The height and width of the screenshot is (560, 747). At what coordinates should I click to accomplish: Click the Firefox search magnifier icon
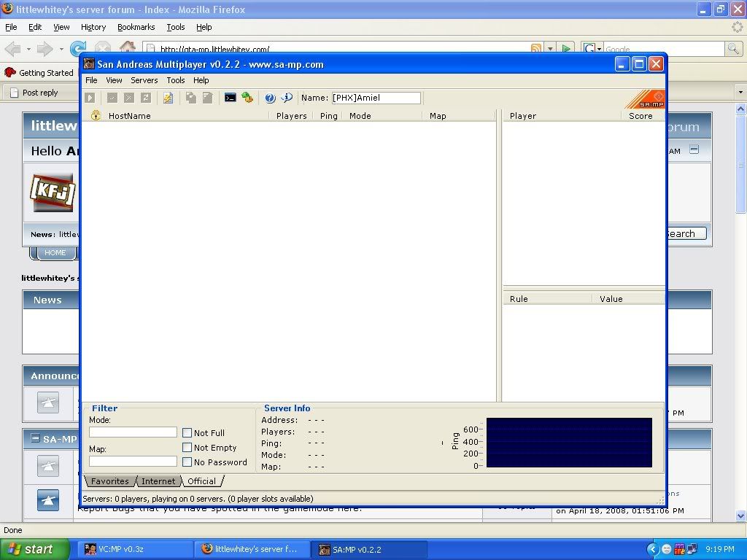[732, 49]
